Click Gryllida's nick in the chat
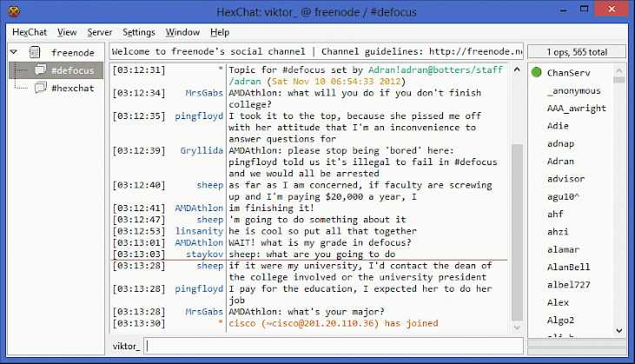 click(x=202, y=150)
